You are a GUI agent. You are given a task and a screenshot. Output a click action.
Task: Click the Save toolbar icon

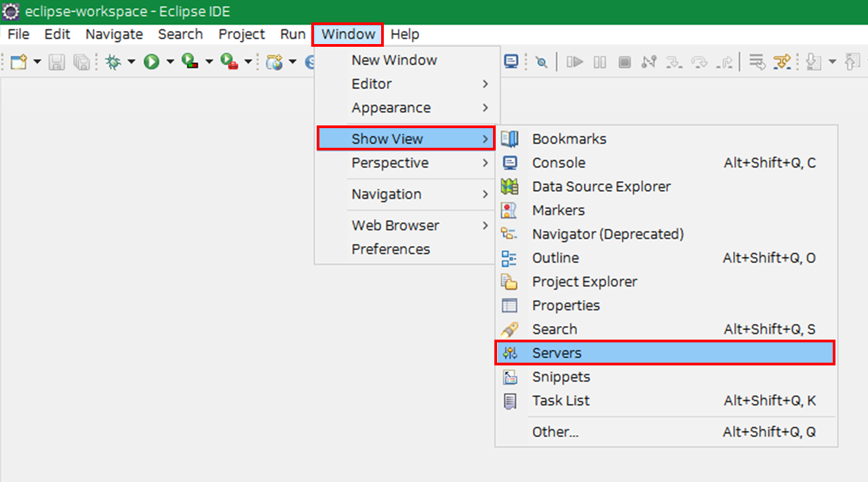point(57,62)
